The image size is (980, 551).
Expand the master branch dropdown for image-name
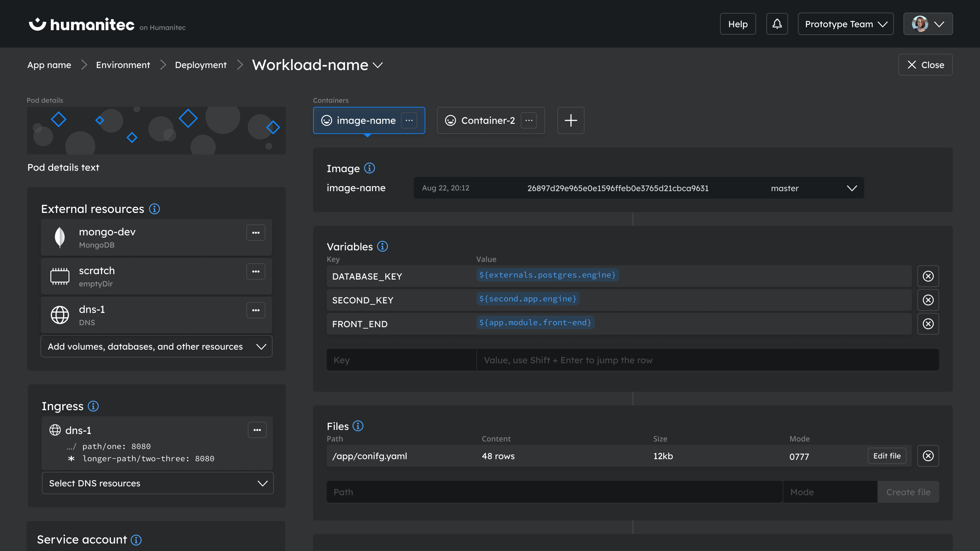pyautogui.click(x=852, y=188)
